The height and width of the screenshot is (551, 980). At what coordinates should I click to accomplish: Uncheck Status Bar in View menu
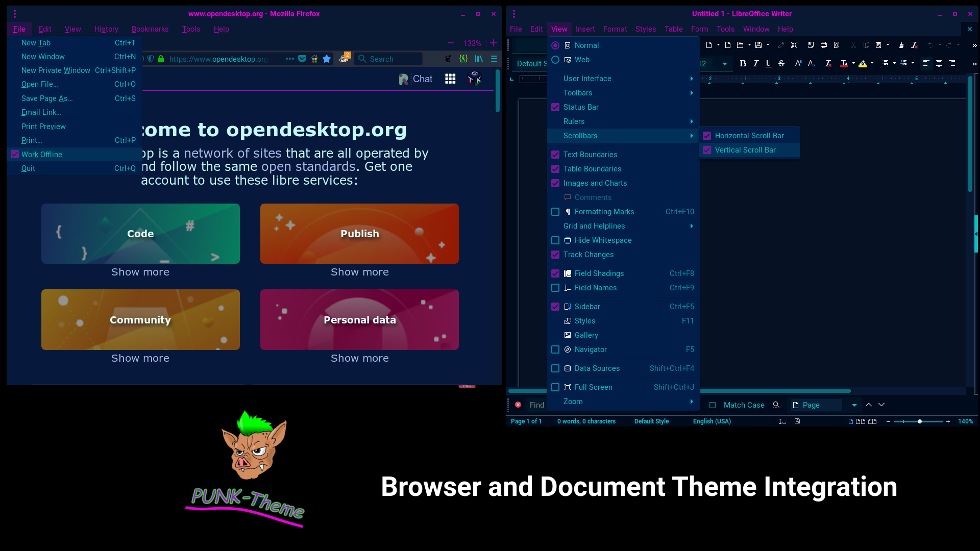tap(555, 107)
